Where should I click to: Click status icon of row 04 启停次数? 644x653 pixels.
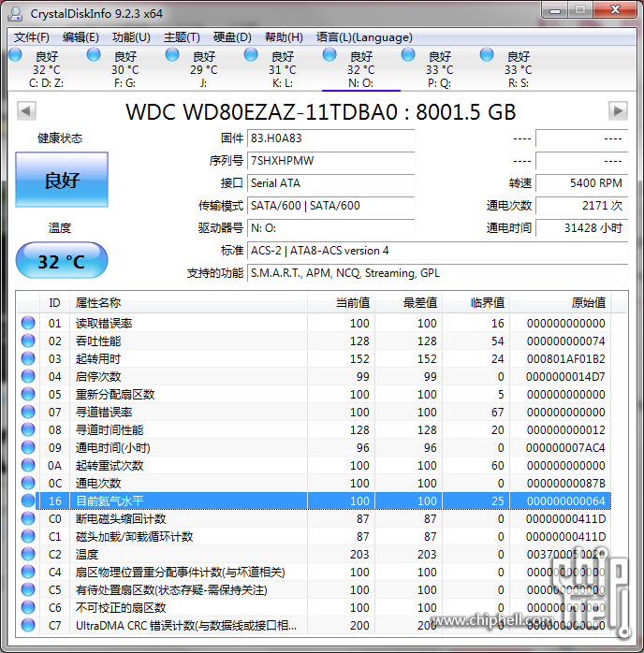coord(28,376)
